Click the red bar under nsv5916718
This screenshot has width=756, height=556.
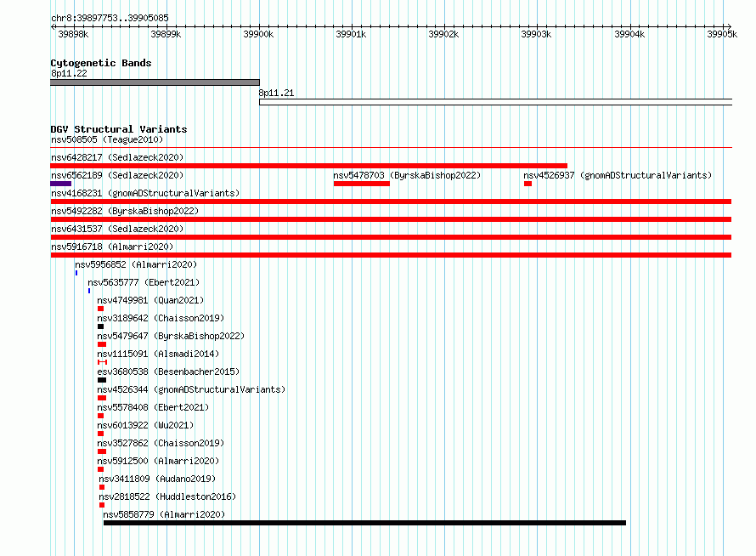[391, 255]
